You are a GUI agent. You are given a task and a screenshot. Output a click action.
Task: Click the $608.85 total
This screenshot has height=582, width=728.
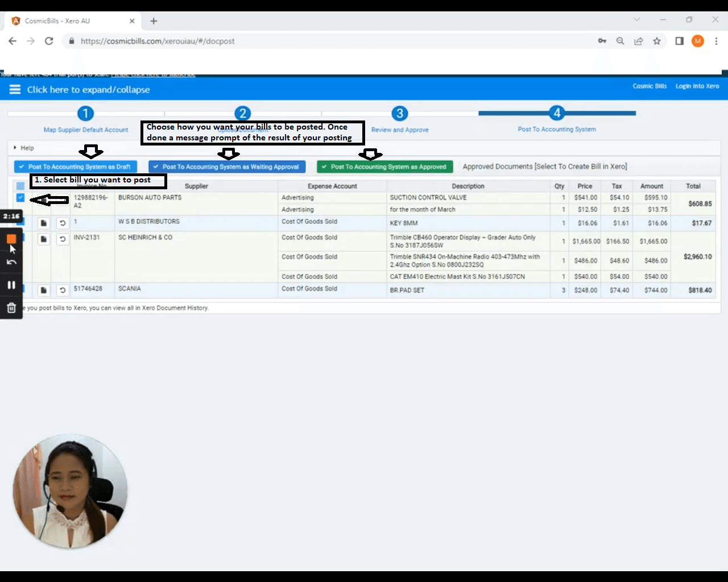pos(700,203)
